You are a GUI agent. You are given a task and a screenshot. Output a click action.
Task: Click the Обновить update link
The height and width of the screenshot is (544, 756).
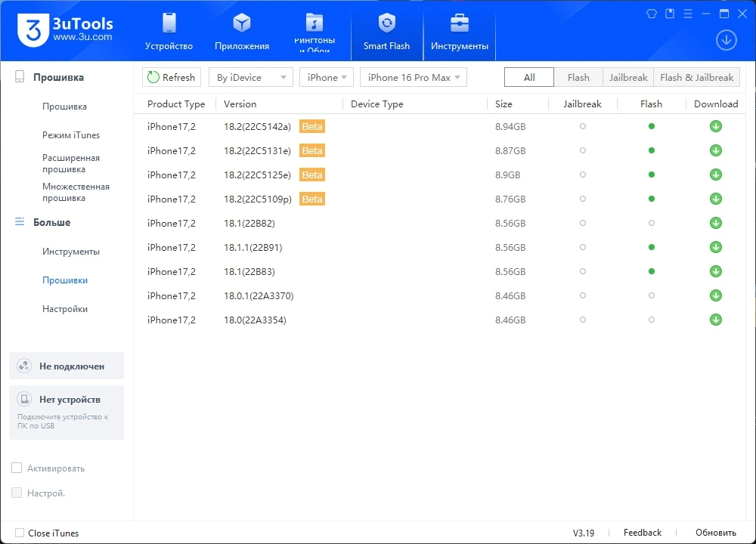click(x=715, y=533)
